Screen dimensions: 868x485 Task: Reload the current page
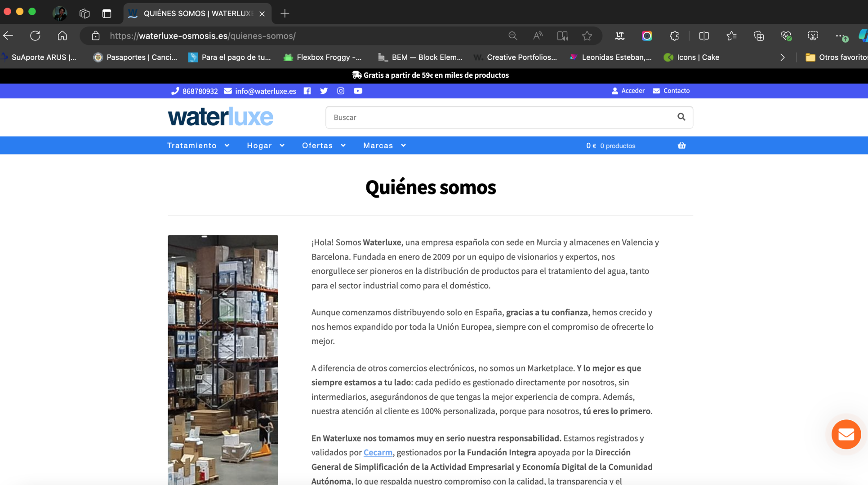pyautogui.click(x=35, y=36)
